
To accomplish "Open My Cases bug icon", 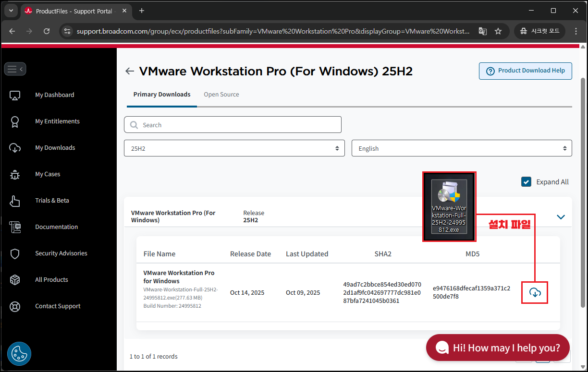I will click(15, 174).
